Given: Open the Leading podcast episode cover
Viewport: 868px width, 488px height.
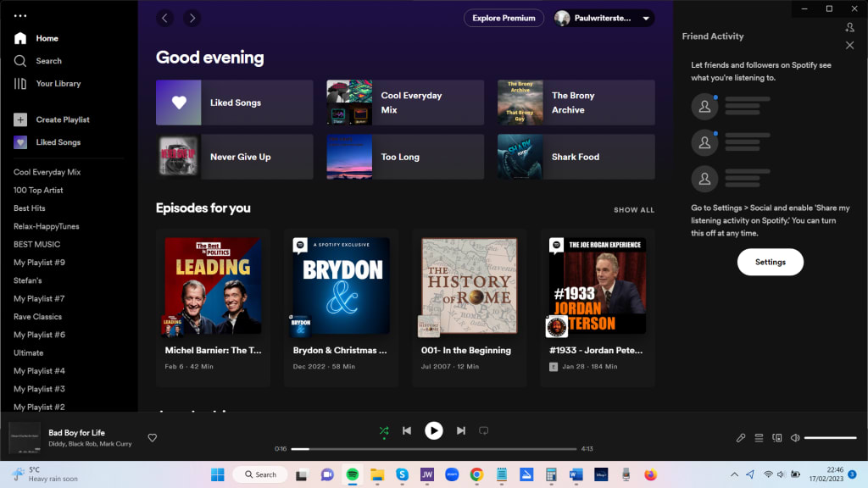Looking at the screenshot, I should (213, 286).
